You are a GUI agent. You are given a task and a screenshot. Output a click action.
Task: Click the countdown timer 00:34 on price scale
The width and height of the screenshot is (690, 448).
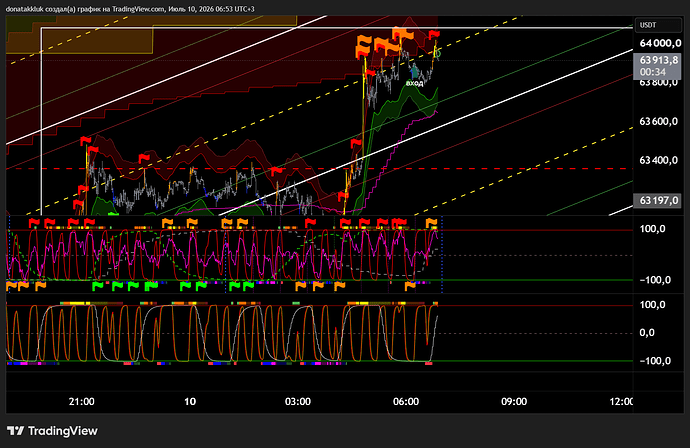click(653, 72)
